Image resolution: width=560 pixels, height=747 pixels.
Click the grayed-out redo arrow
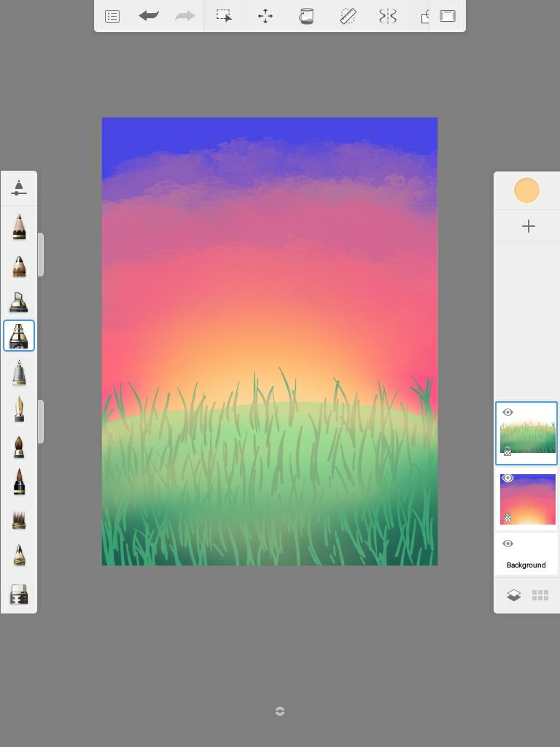pos(184,16)
